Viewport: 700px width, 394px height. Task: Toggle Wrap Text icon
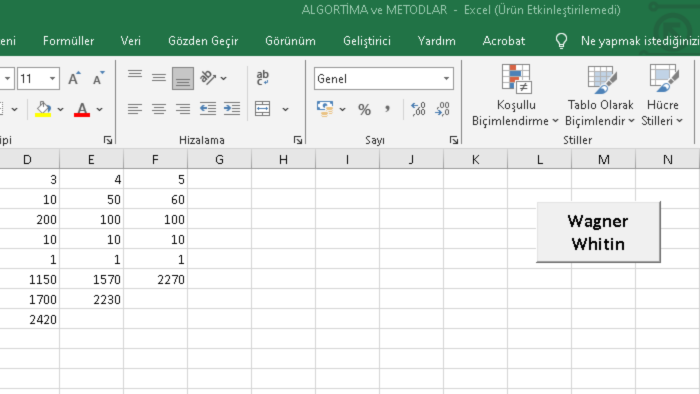point(262,78)
